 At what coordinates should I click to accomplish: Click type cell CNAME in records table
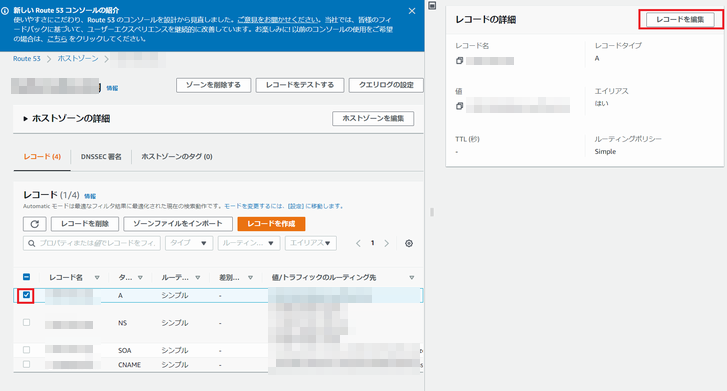(x=129, y=365)
